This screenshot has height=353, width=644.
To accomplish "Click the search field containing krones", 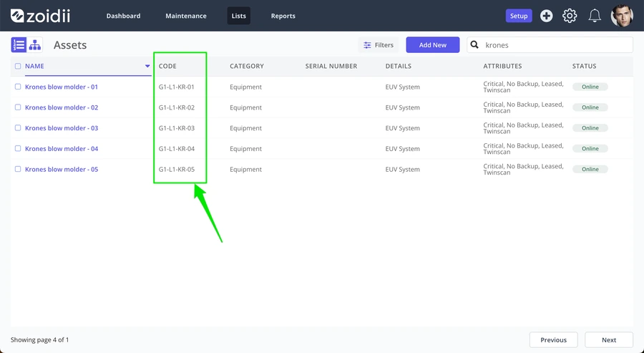I will point(550,45).
